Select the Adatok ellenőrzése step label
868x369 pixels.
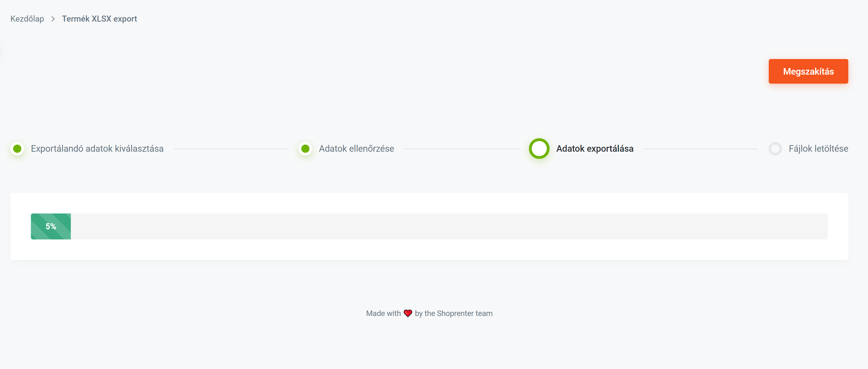[356, 149]
